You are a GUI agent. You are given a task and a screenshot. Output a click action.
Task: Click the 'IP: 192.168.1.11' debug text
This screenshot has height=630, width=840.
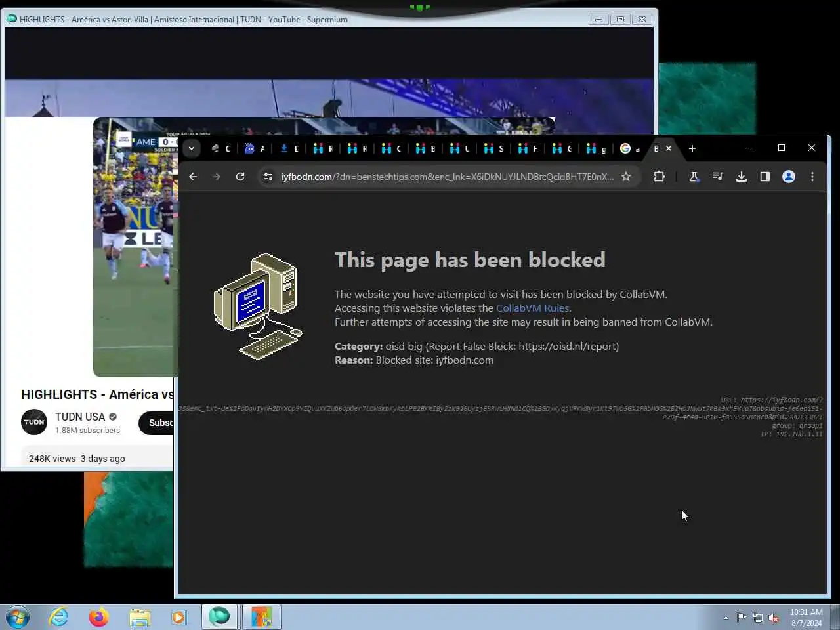pos(791,434)
